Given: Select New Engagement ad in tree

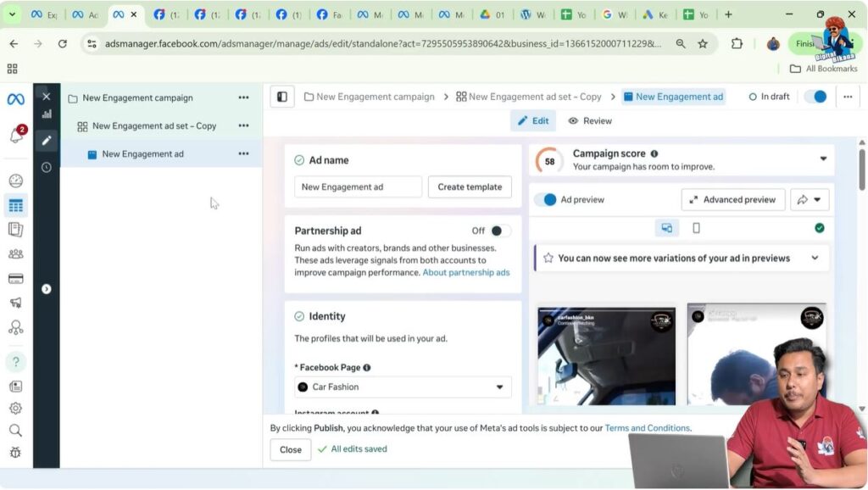Looking at the screenshot, I should pos(142,154).
